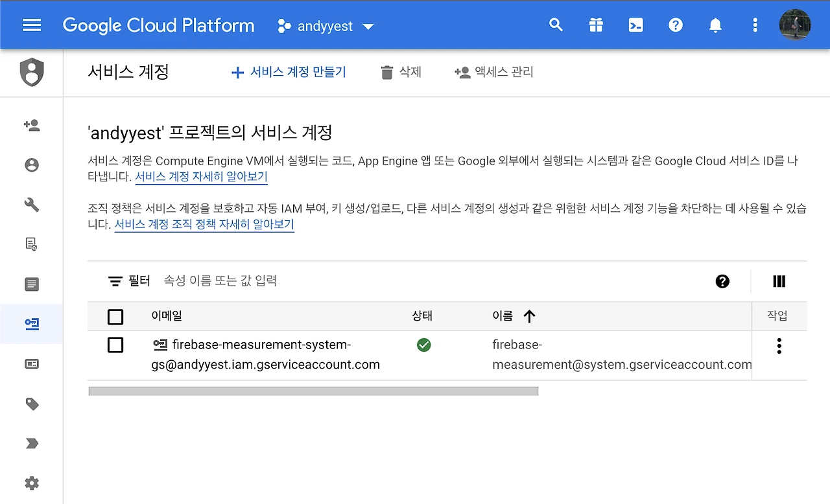Open the andyyest project selector dropdown
Screen dimensions: 830x504
point(326,27)
